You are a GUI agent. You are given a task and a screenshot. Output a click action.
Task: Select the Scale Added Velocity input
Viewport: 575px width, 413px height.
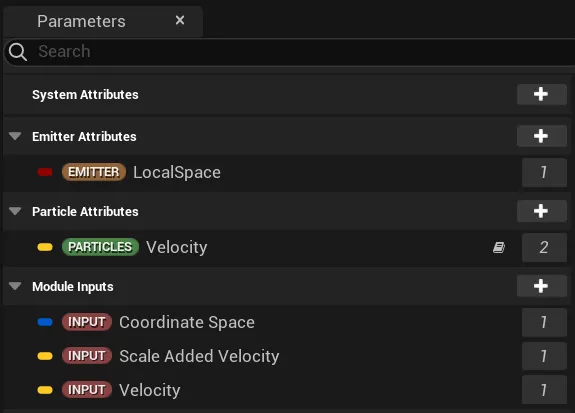(285, 356)
